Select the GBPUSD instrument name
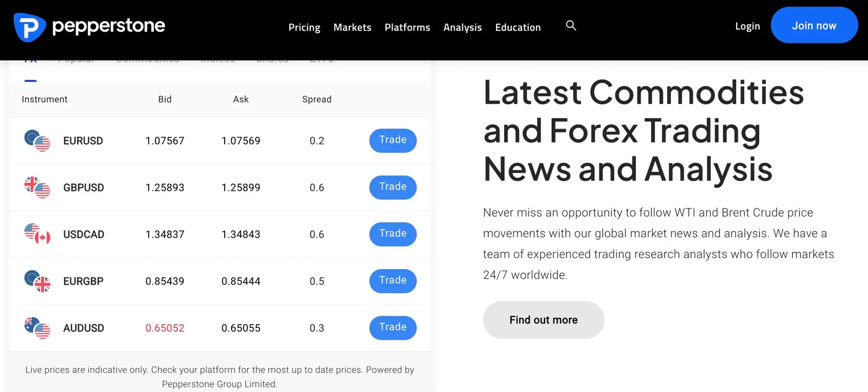Image resolution: width=868 pixels, height=392 pixels. pyautogui.click(x=84, y=187)
